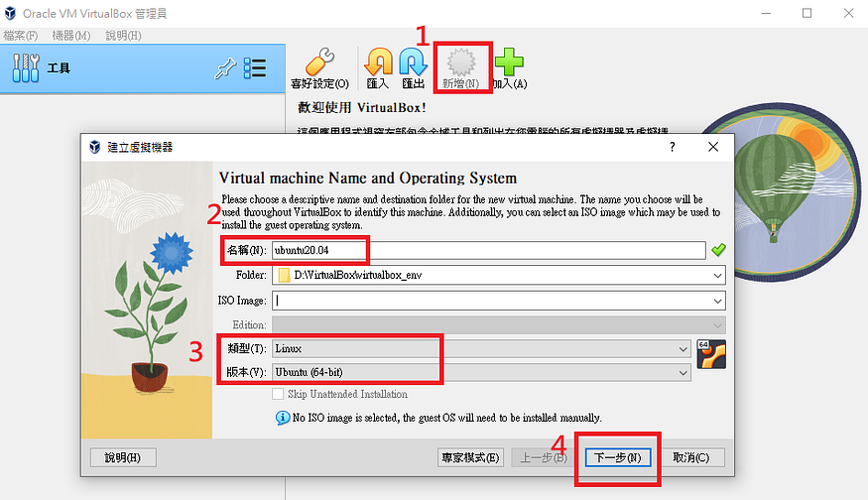This screenshot has width=868, height=500.
Task: Open the File (檔案) menu
Action: (21, 36)
